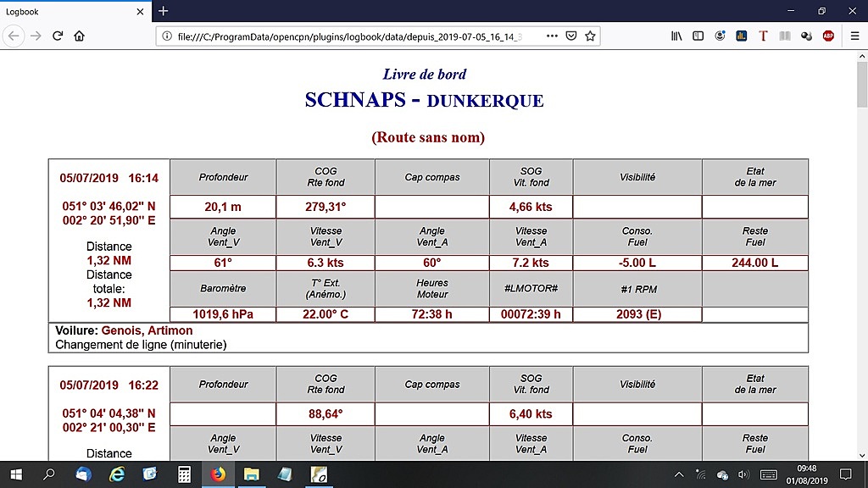This screenshot has width=868, height=488.
Task: Toggle the sidebar view icon
Action: point(698,36)
